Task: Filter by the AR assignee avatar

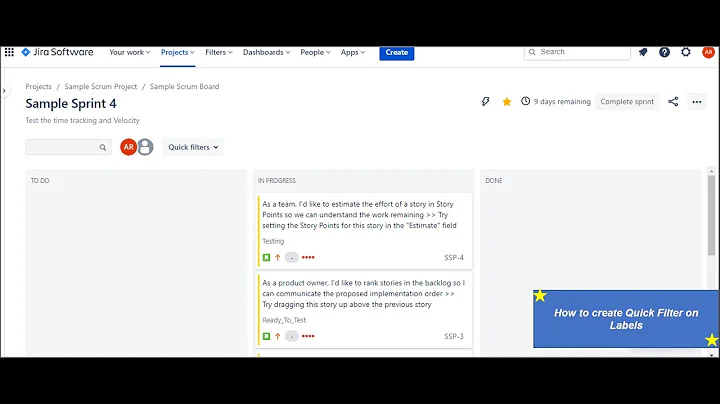Action: click(129, 147)
